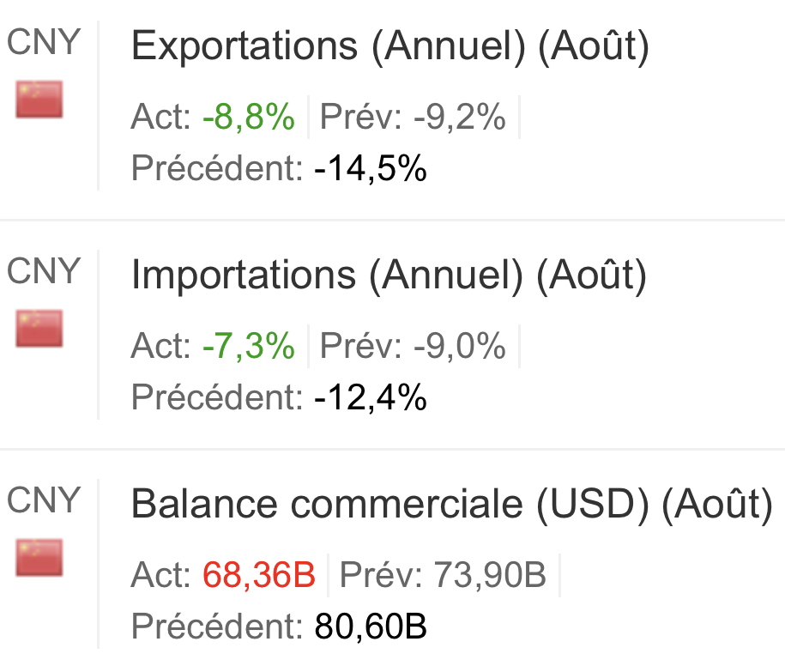This screenshot has height=672, width=785.
Task: Select CNY label in Exportations row
Action: (x=44, y=42)
